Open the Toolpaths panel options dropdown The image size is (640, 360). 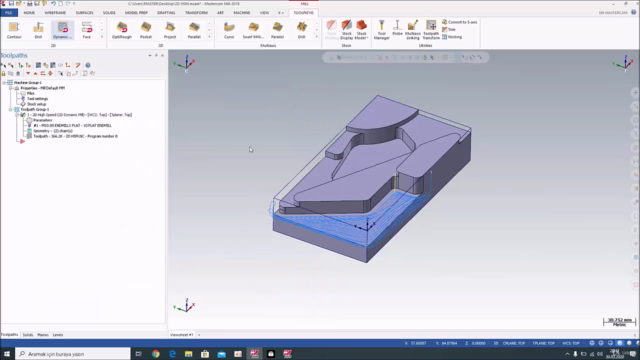point(150,56)
